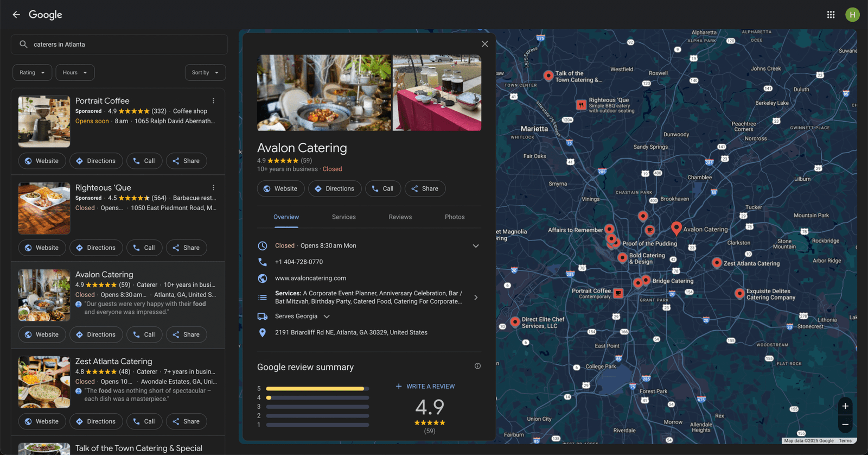Select the Talk of the Town map pin
This screenshot has height=455, width=868.
[x=548, y=75]
